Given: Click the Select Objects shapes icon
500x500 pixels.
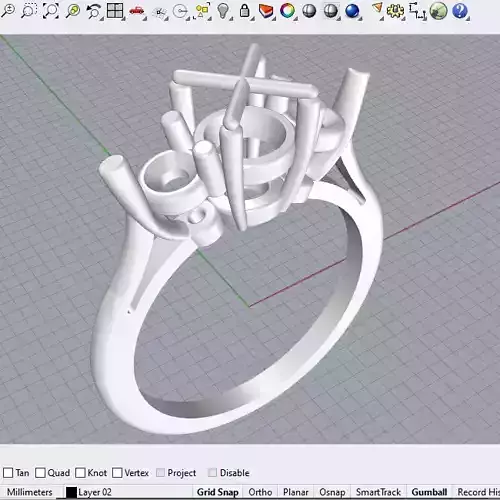Looking at the screenshot, I should (202, 10).
